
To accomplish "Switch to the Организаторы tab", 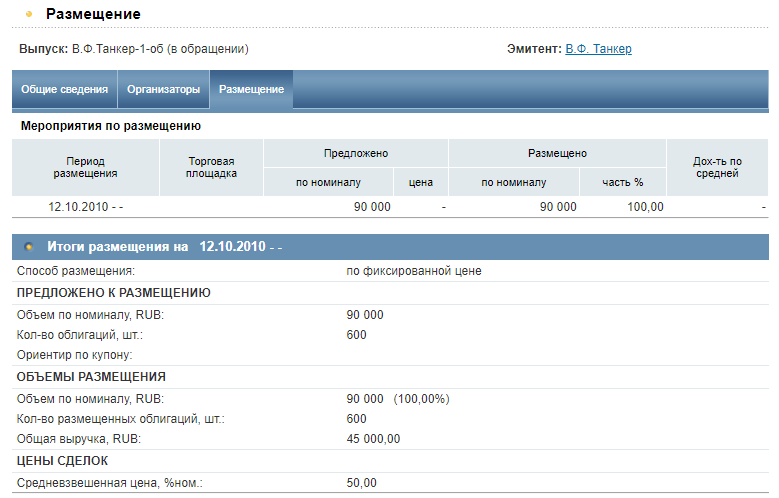I will coord(163,90).
